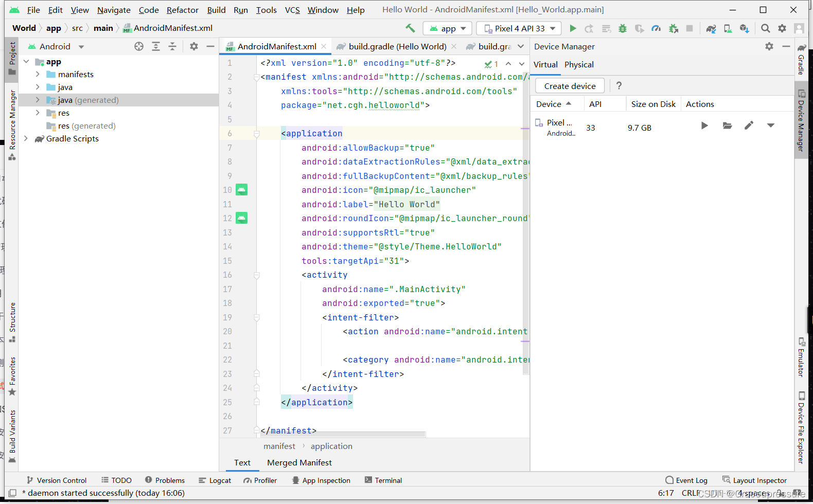Switch to build.gradle (Hello World) tab

(x=397, y=46)
